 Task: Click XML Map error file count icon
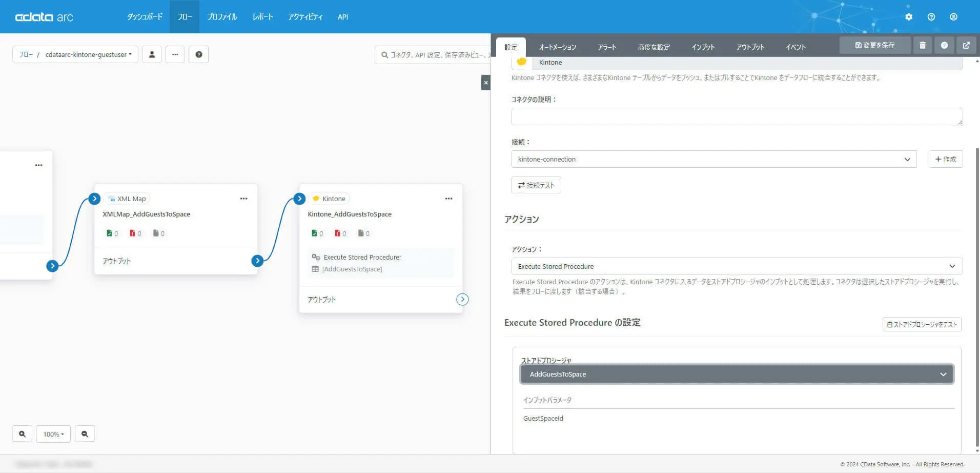point(133,233)
